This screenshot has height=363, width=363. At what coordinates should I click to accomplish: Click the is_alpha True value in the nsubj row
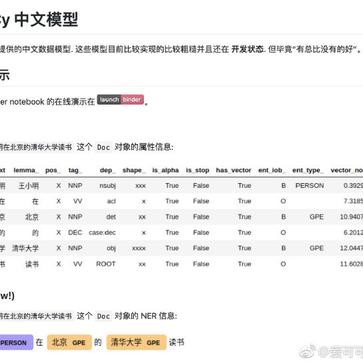pyautogui.click(x=172, y=186)
